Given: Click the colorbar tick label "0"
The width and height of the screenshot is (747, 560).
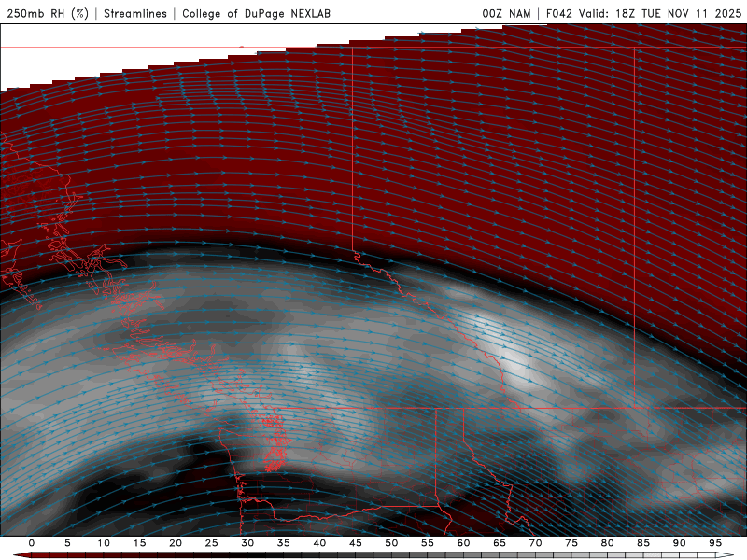Looking at the screenshot, I should 32,543.
